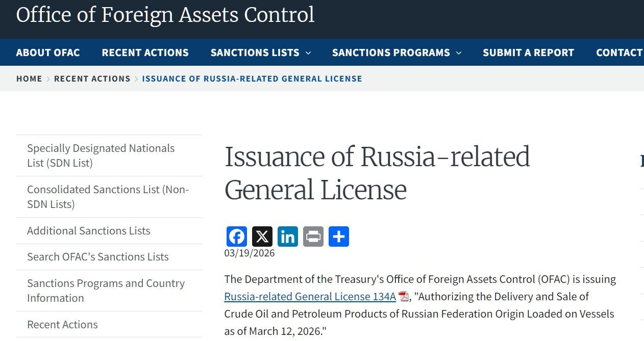Select Submit a Report in the navbar

click(528, 53)
